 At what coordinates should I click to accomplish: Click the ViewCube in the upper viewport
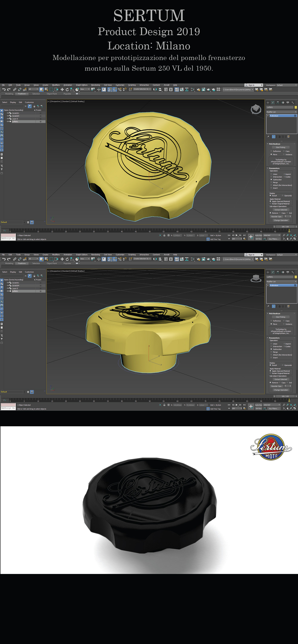256,109
